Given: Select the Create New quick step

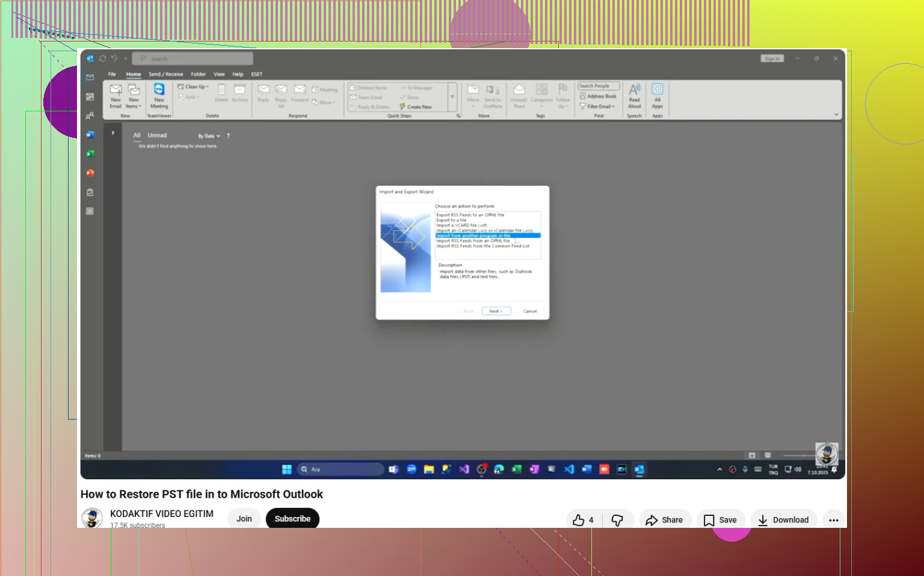Looking at the screenshot, I should 416,107.
